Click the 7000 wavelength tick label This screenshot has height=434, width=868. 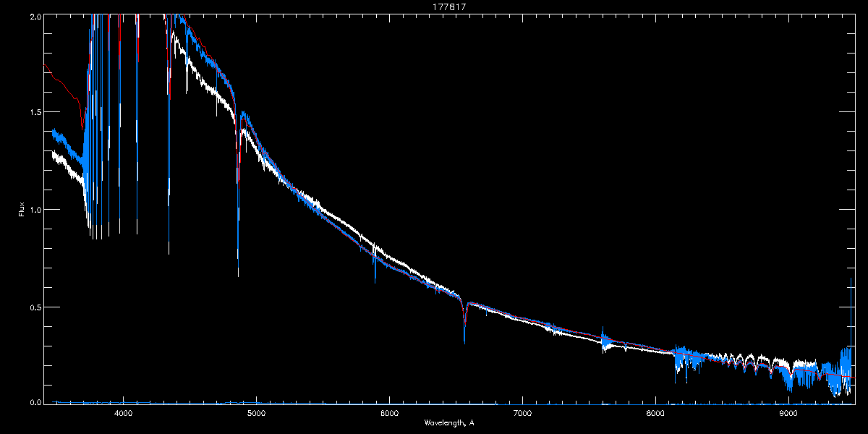coord(522,413)
